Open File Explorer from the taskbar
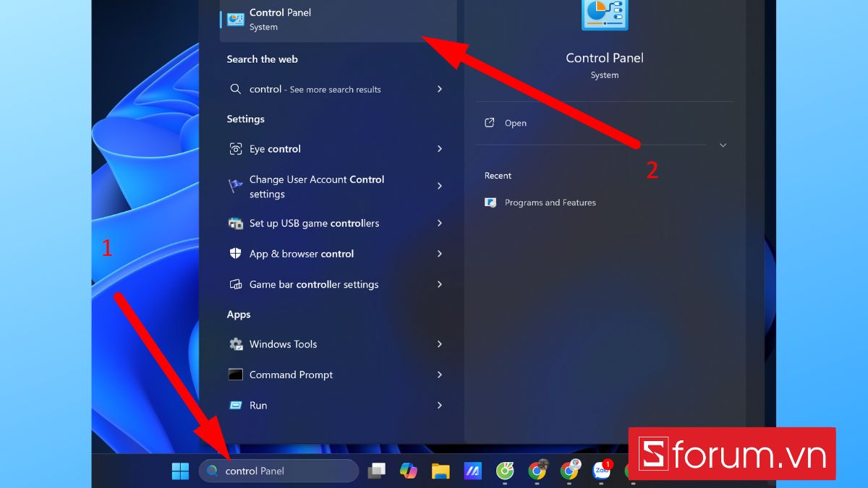This screenshot has width=868, height=488. click(441, 471)
